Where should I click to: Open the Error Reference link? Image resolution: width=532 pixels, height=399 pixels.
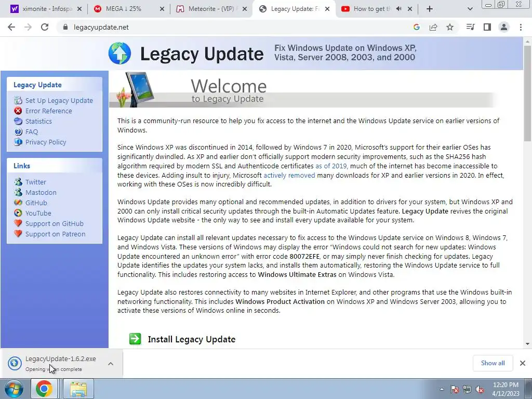[48, 111]
